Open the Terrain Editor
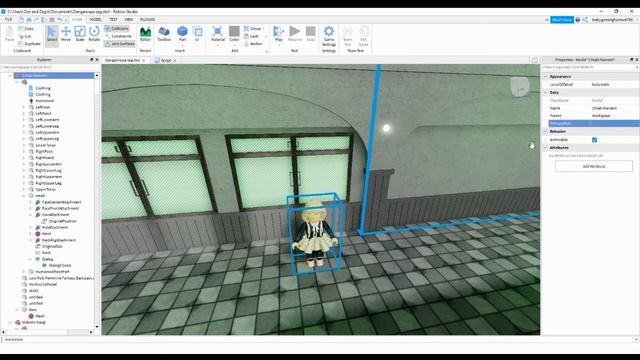Screen dimensions: 640x360 (145, 34)
